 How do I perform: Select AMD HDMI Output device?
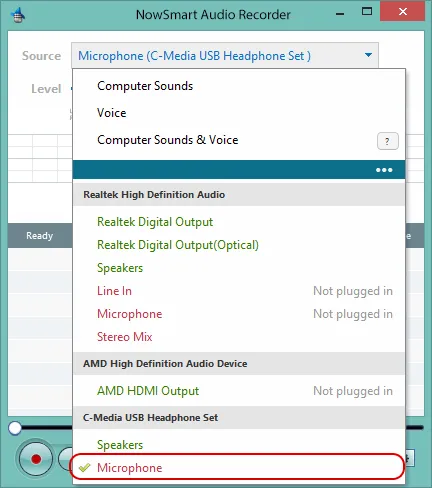239,391
